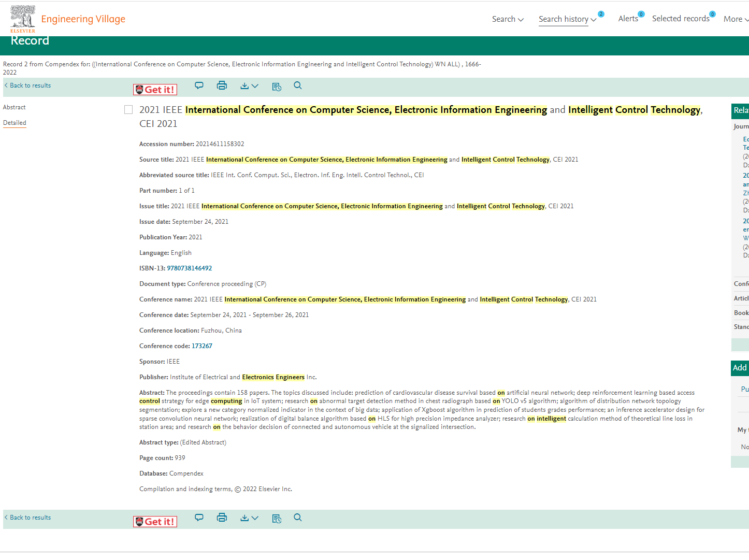
Task: Click the bottom comment bubble icon
Action: point(199,517)
